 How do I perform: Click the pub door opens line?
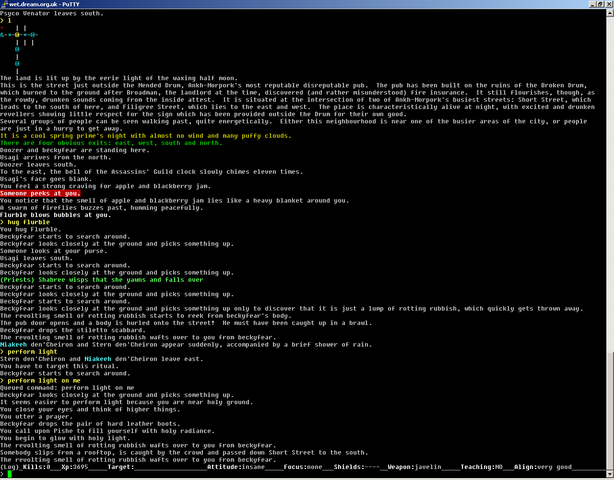click(x=186, y=323)
